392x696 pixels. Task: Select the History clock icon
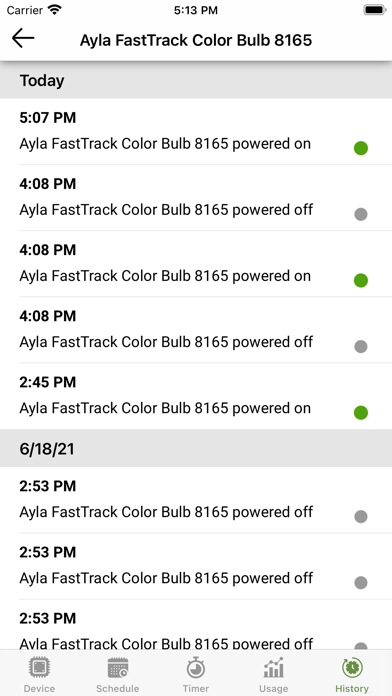352,668
